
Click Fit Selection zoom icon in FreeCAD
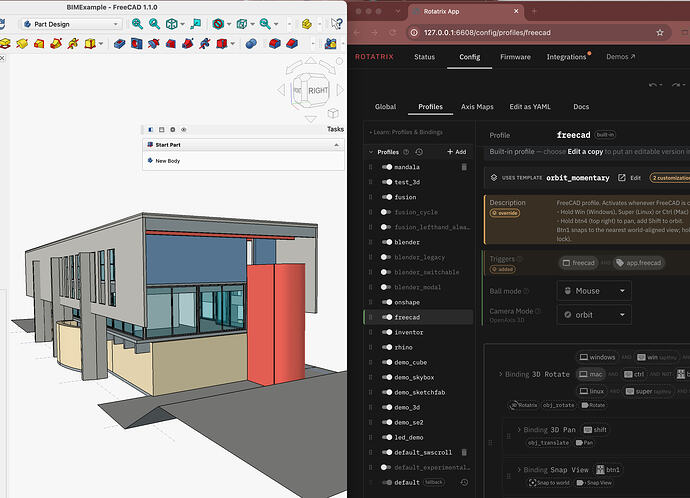click(154, 24)
